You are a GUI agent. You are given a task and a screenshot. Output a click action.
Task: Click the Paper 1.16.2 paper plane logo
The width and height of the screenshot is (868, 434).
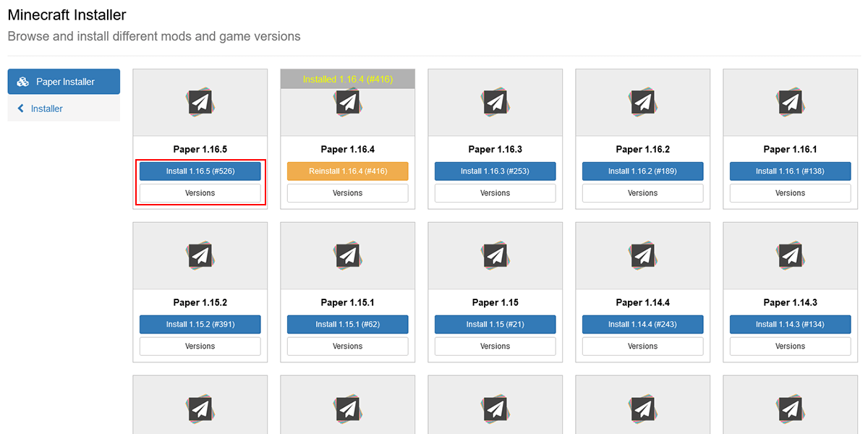(x=643, y=103)
